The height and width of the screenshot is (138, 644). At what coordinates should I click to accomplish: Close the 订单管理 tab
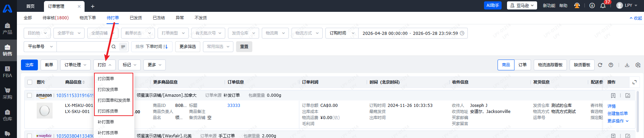79,6
